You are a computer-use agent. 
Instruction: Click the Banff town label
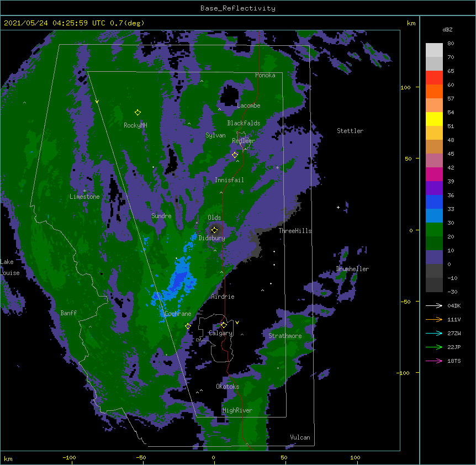68,313
